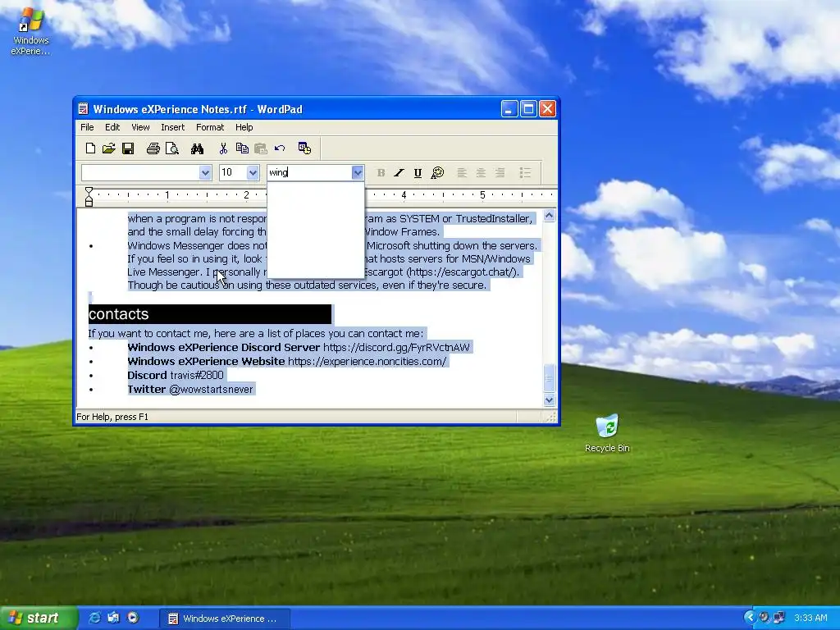Launch Internet Explorer from Quick Launch
The height and width of the screenshot is (630, 840).
pos(94,618)
